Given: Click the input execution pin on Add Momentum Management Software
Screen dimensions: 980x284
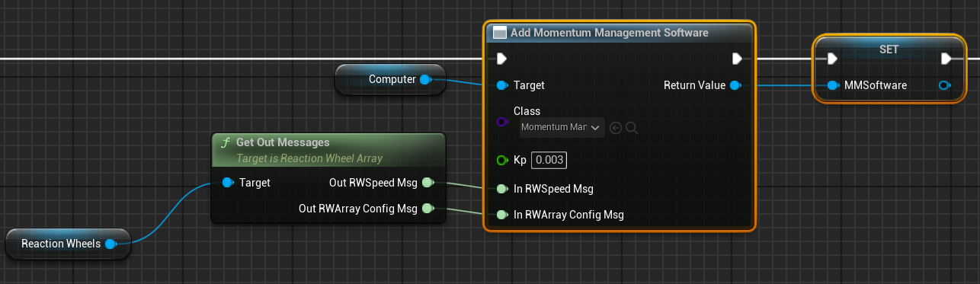Looking at the screenshot, I should (501, 59).
